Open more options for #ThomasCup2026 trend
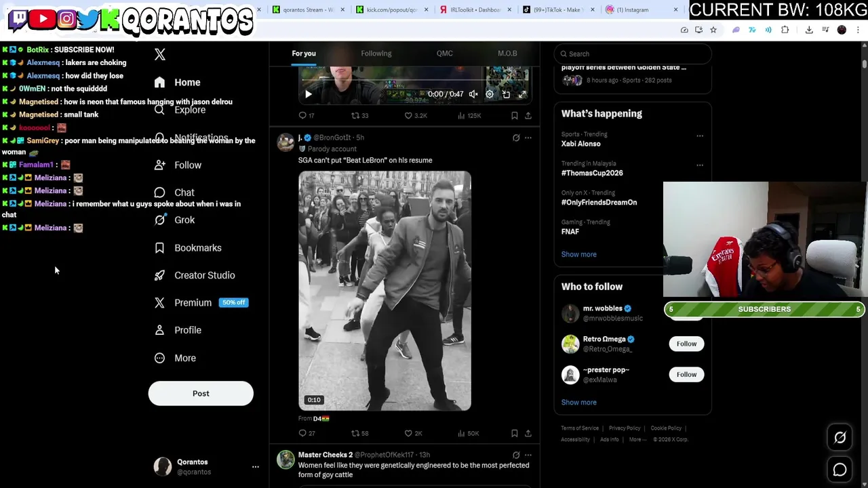Viewport: 868px width, 488px height. coord(700,165)
